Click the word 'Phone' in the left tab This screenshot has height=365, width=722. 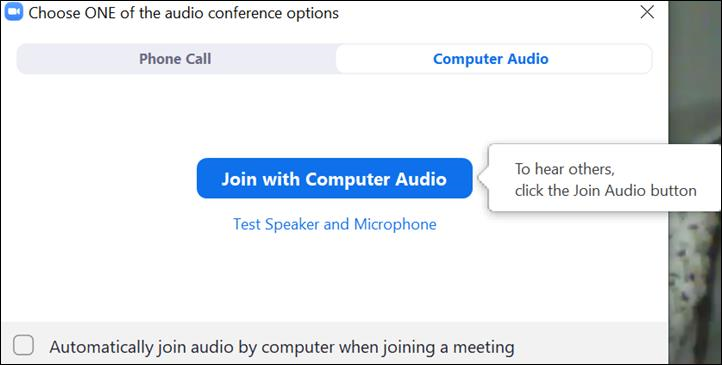[160, 59]
